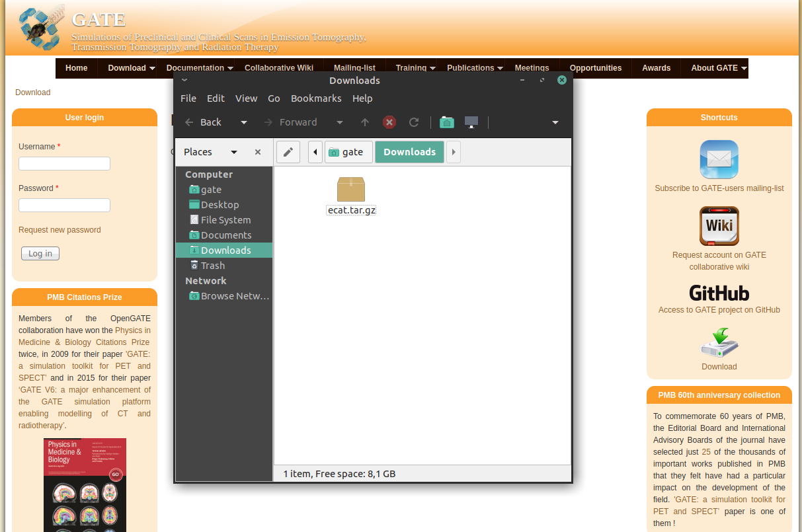The image size is (802, 532).
Task: Click the Wiki icon in Shortcuts
Action: point(719,226)
